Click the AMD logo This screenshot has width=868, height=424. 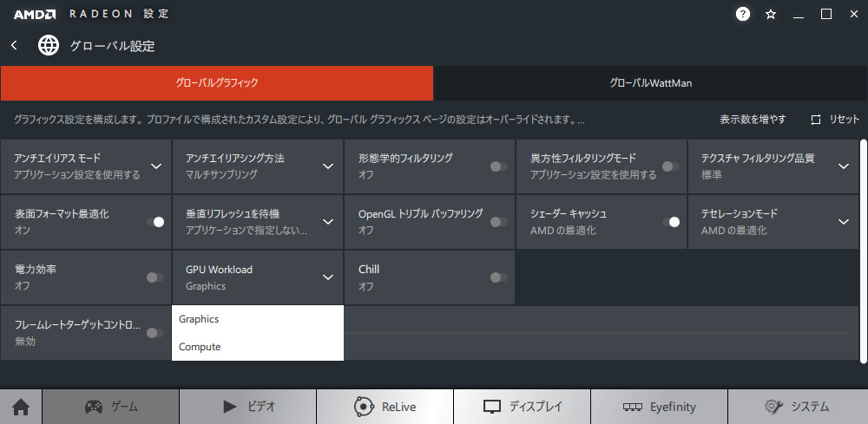point(35,15)
